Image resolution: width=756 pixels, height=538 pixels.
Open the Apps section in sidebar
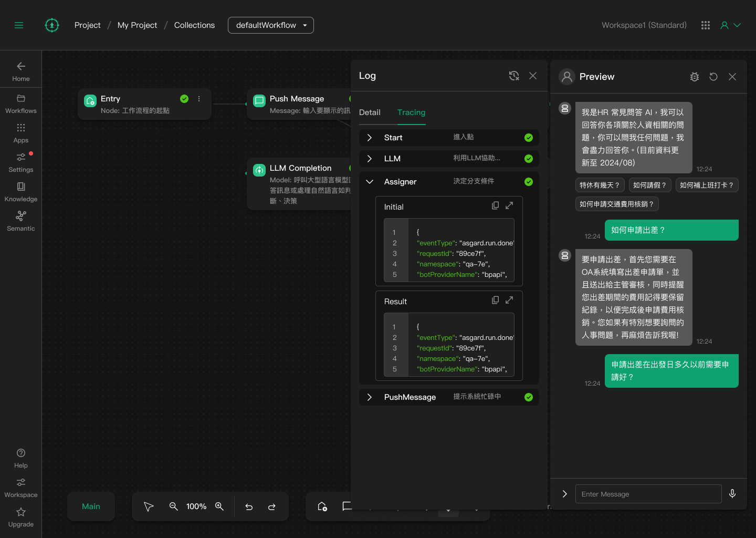point(20,132)
